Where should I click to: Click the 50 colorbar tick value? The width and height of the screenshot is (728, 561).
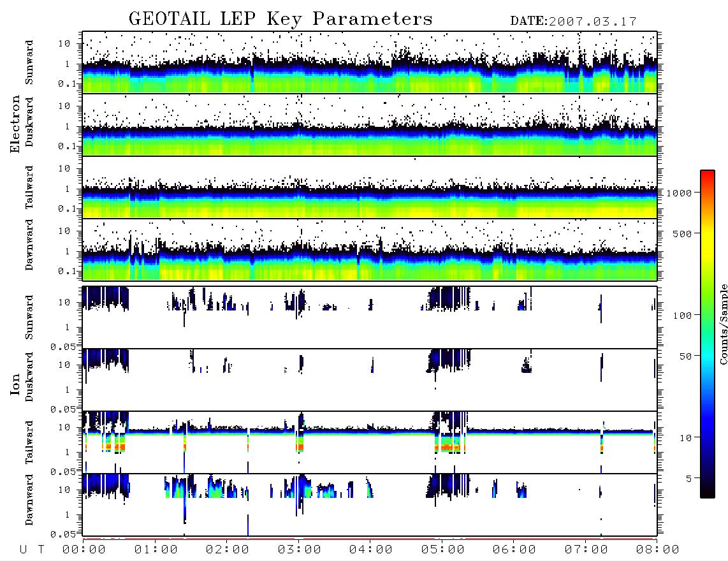(685, 356)
